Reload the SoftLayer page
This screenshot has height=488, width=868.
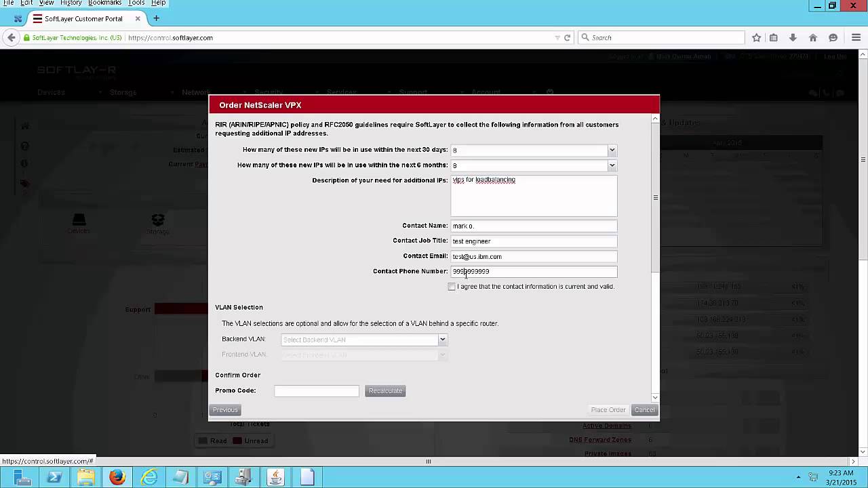tap(567, 38)
